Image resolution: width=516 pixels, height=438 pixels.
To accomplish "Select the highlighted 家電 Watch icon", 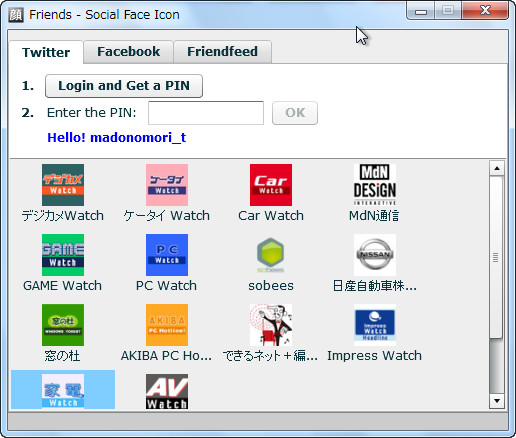I will coord(63,391).
